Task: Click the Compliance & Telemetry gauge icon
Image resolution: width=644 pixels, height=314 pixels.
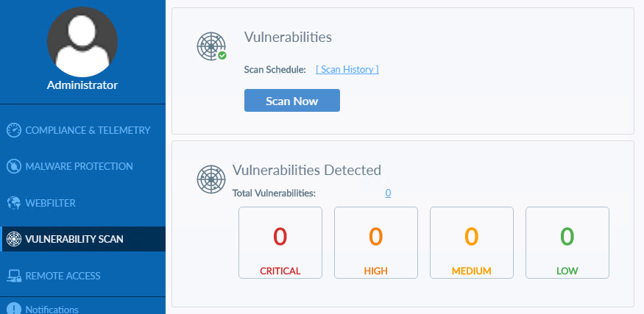Action: (x=13, y=130)
